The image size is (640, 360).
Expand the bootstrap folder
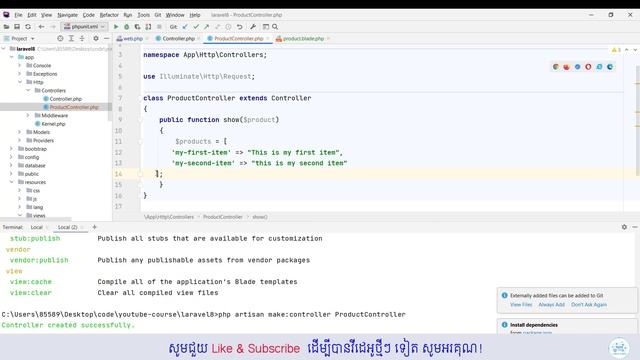pos(11,149)
